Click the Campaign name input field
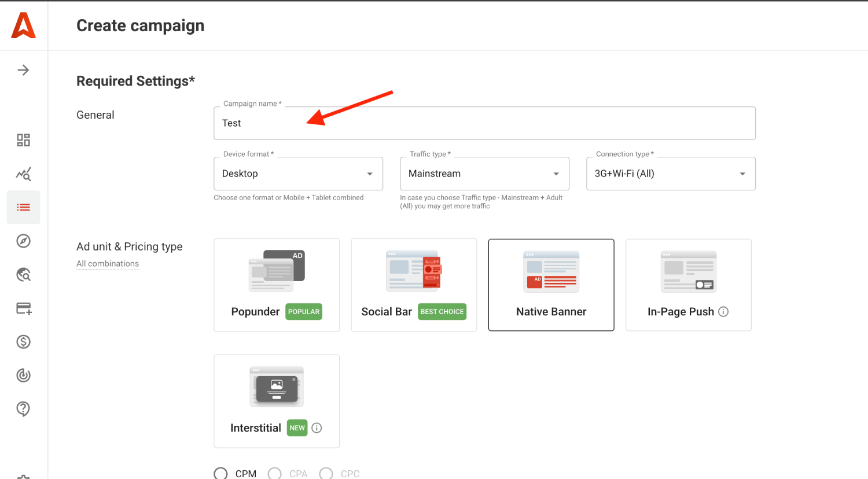Image resolution: width=868 pixels, height=479 pixels. pyautogui.click(x=484, y=123)
